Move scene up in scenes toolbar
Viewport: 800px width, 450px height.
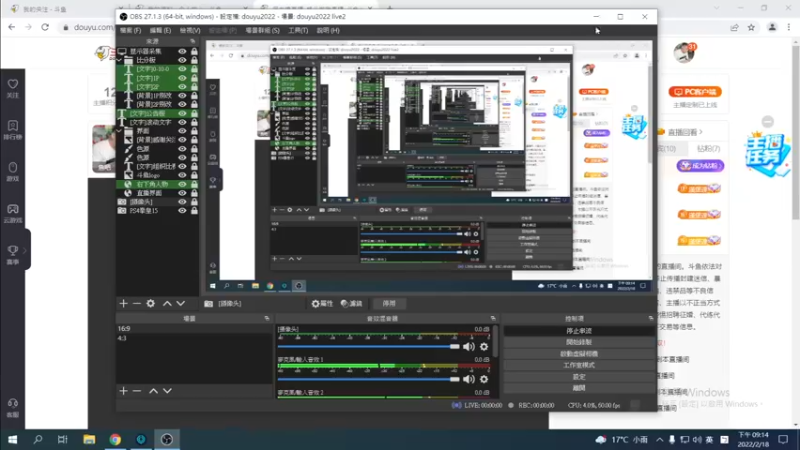tap(153, 391)
